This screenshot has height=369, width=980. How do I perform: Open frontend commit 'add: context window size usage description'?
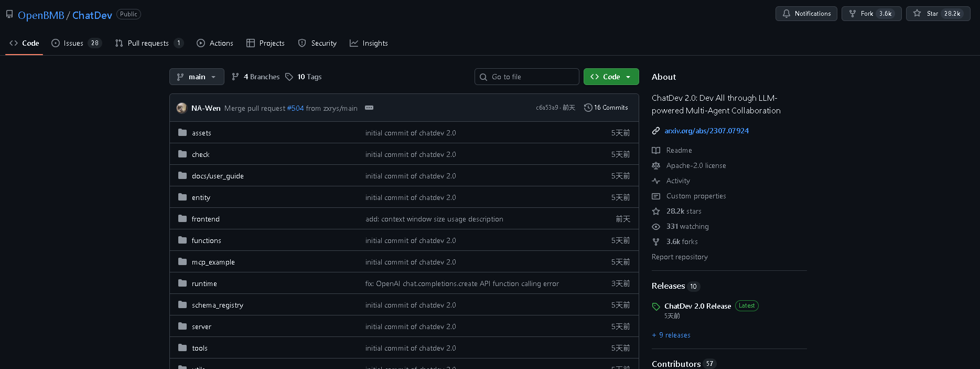pyautogui.click(x=434, y=219)
